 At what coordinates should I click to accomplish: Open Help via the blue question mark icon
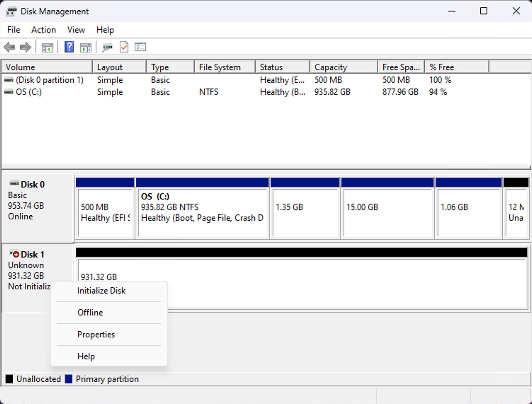point(69,47)
